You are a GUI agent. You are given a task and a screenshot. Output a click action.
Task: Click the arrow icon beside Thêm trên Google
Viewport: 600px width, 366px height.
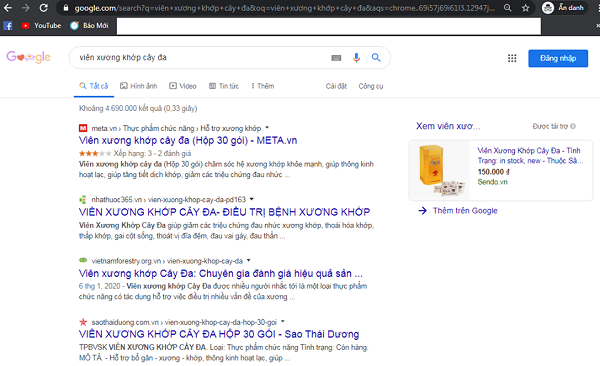click(422, 211)
